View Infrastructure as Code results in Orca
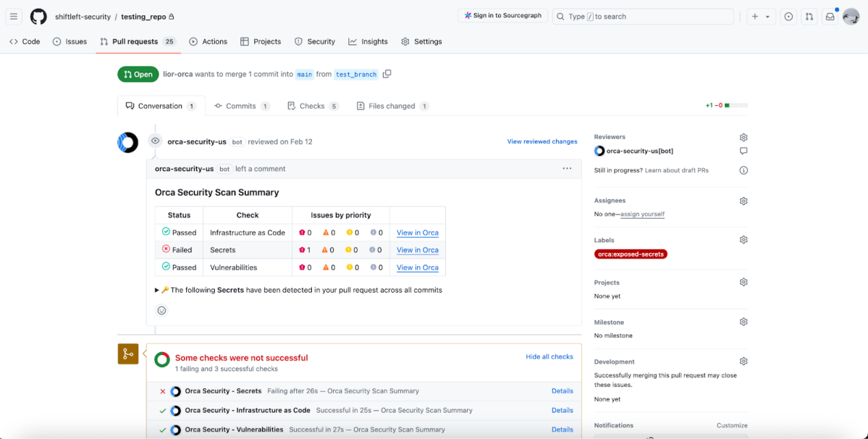 [x=418, y=233]
